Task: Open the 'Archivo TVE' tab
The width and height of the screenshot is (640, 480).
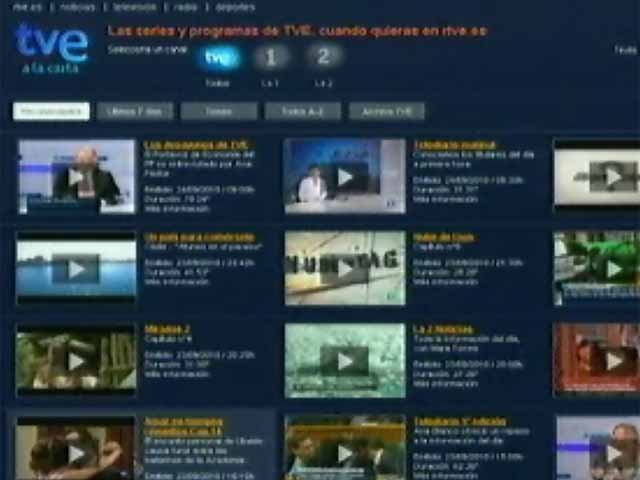Action: [386, 111]
